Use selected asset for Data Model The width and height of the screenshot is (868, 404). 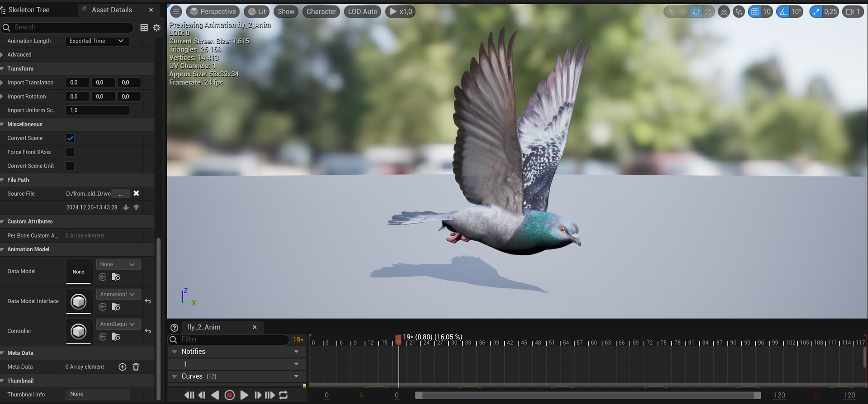[x=103, y=277]
